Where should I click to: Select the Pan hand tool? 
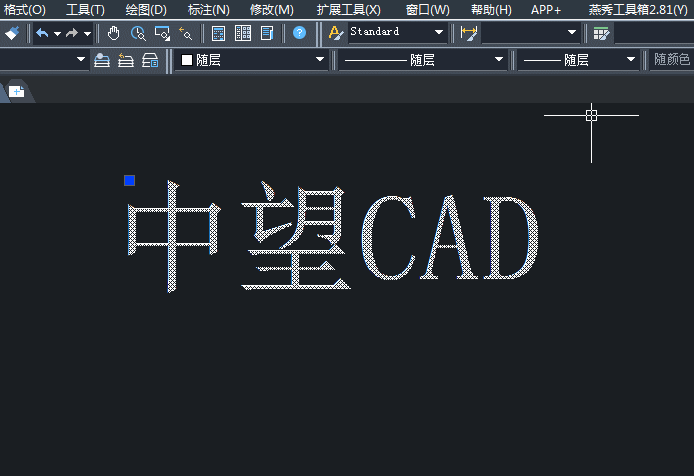coord(114,33)
